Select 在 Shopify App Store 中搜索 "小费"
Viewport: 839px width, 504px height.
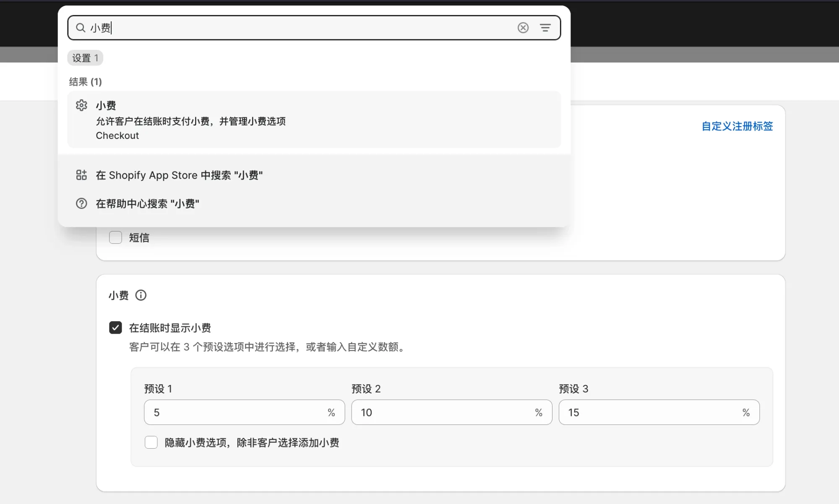pos(180,175)
